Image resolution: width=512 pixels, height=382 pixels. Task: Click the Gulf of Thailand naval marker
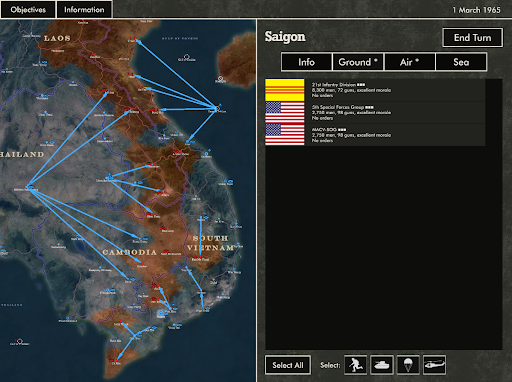(19, 341)
